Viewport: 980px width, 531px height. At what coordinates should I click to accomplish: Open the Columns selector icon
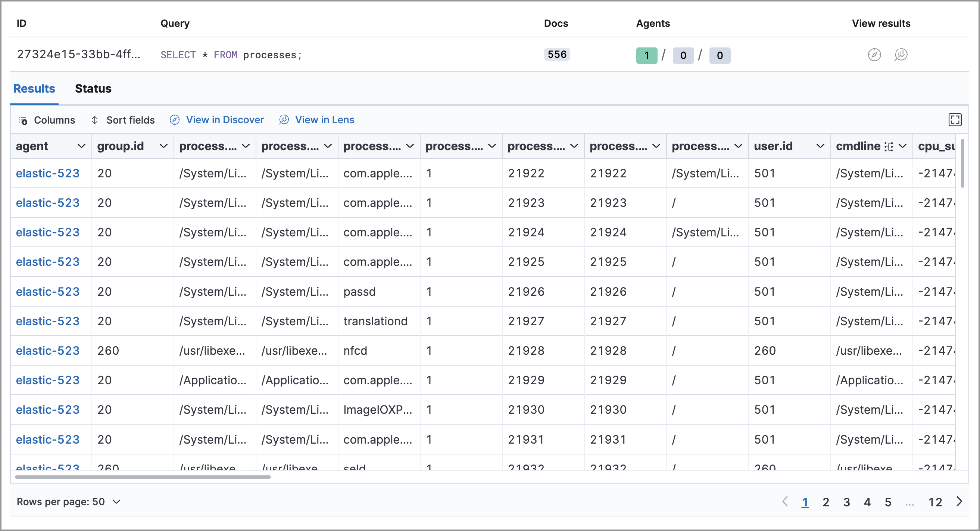(x=23, y=120)
